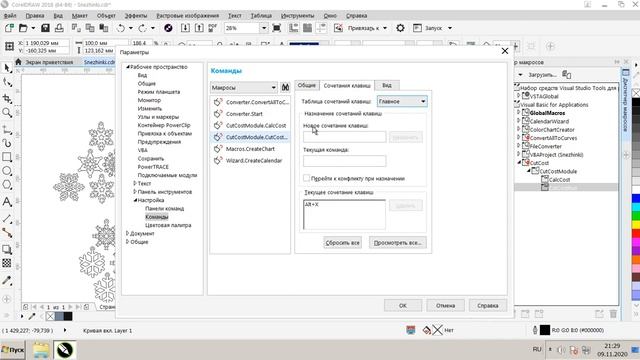
Task: Click the Redo arrow icon
Action: tap(142, 28)
